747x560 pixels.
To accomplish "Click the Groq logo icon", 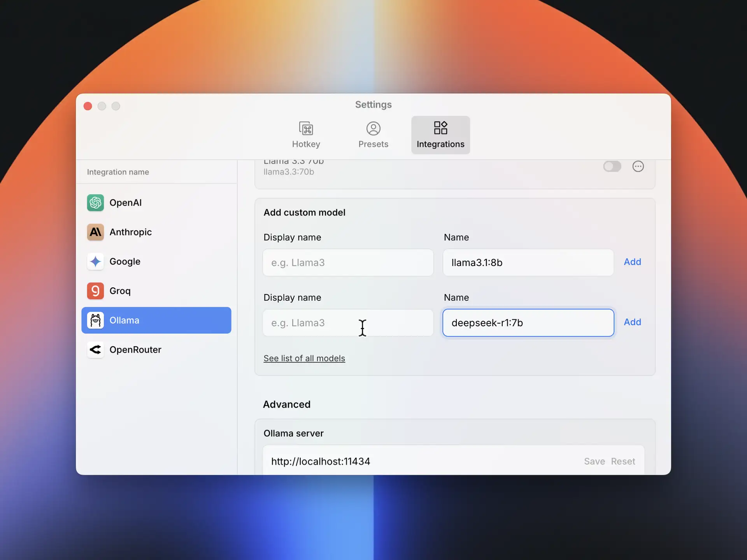I will tap(95, 291).
